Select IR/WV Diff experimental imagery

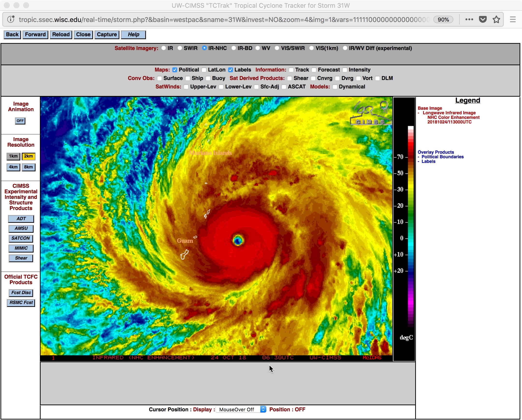click(345, 48)
